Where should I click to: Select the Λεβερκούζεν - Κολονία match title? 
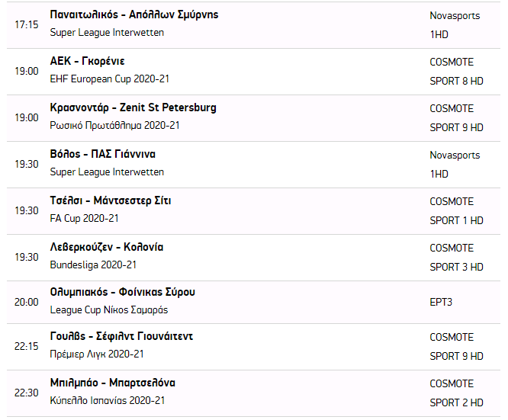[x=106, y=247]
